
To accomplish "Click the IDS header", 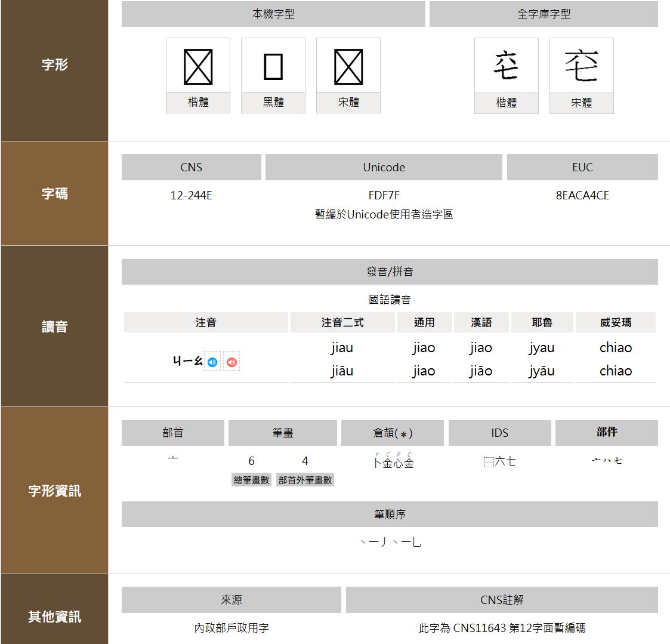I will 499,433.
